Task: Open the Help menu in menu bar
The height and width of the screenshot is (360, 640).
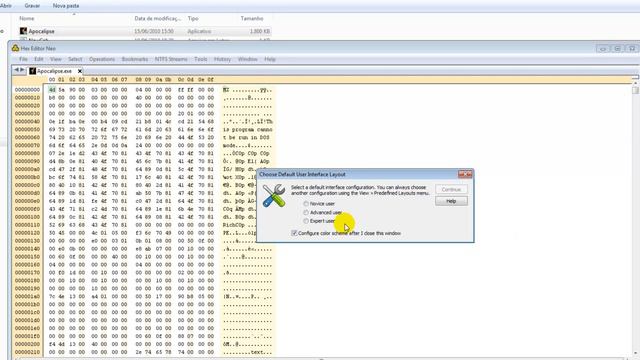Action: (270, 59)
